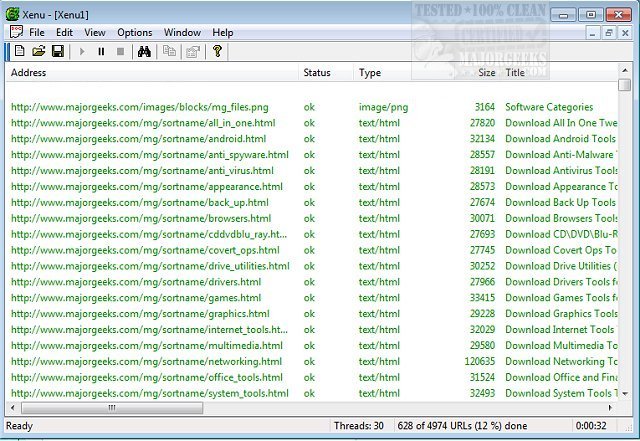Image resolution: width=640 pixels, height=441 pixels.
Task: Open Find with the binoculars icon
Action: pyautogui.click(x=144, y=51)
